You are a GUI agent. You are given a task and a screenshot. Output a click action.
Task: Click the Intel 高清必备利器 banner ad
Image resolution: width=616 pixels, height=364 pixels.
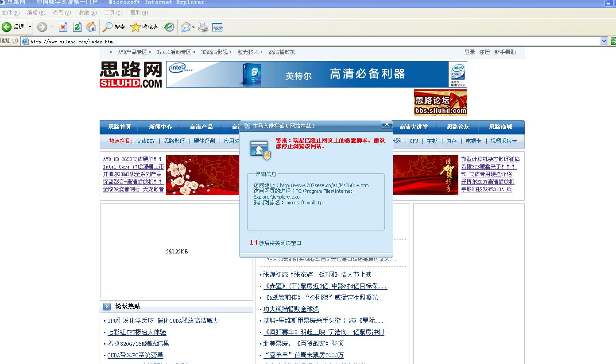pos(316,74)
